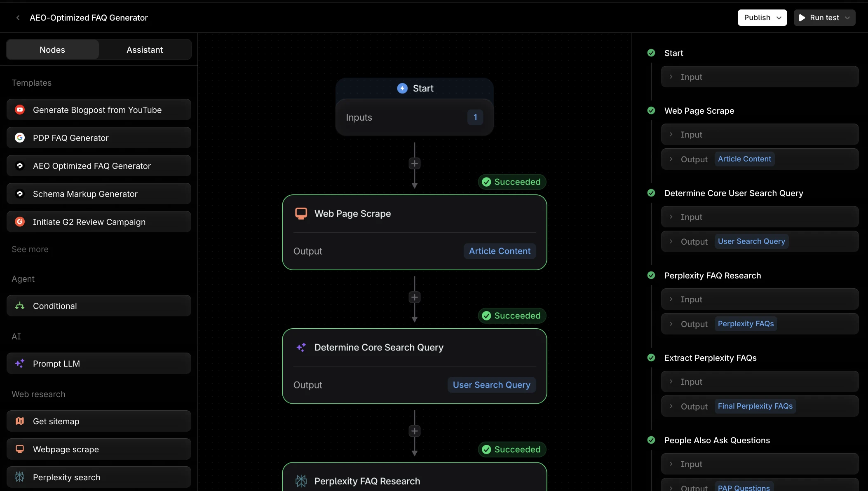
Task: Click the Article Content tag in Web Page Scrape node
Action: [x=500, y=251]
